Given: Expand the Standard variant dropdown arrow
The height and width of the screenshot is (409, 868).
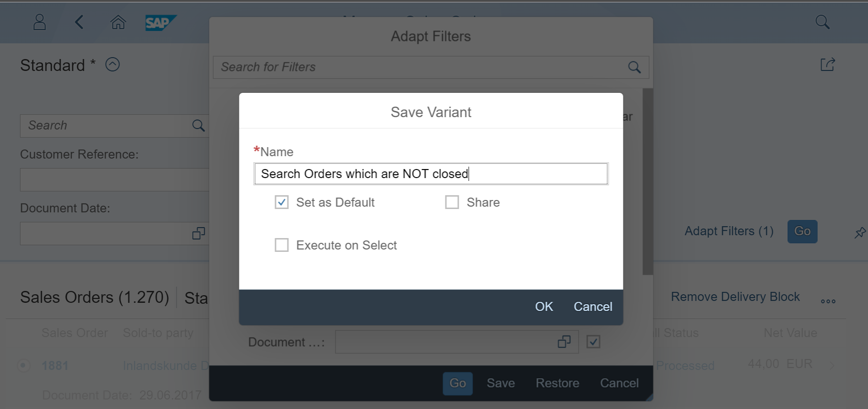Looking at the screenshot, I should (112, 64).
